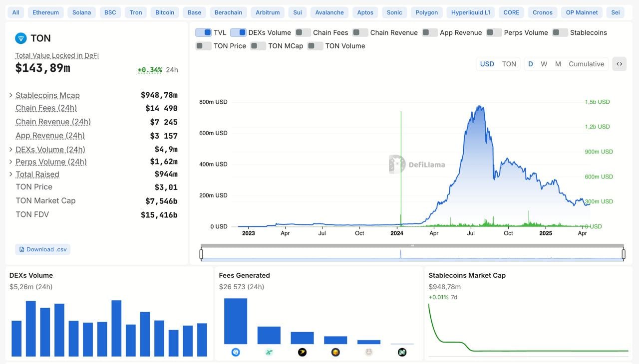Set chart denomination to USD
Image resolution: width=639 pixels, height=364 pixels.
coord(487,64)
